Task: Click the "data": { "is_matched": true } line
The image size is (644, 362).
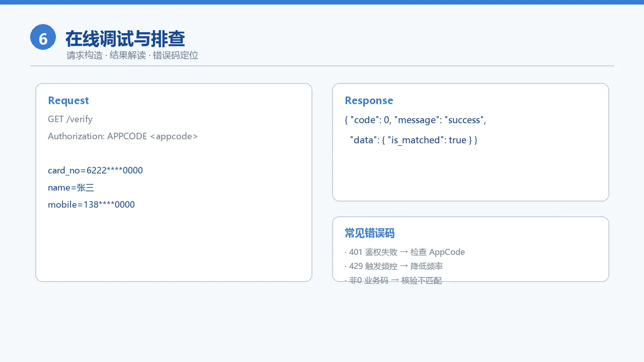Action: tap(414, 140)
